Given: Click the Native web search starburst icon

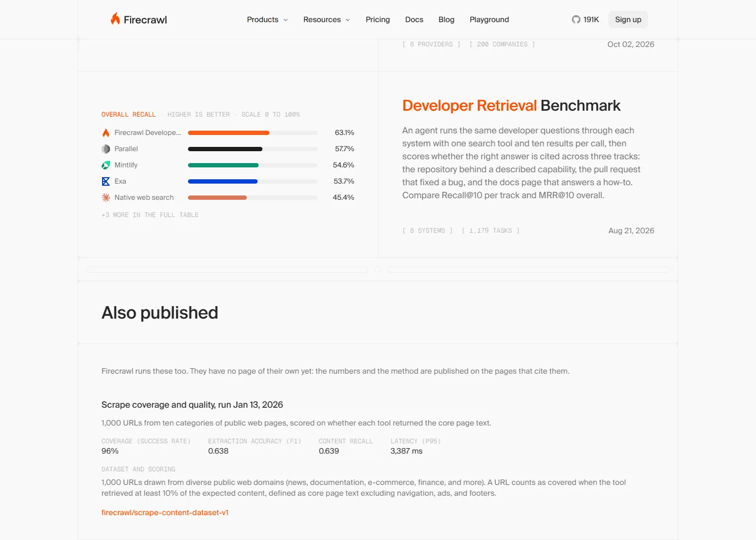Looking at the screenshot, I should click(x=106, y=198).
